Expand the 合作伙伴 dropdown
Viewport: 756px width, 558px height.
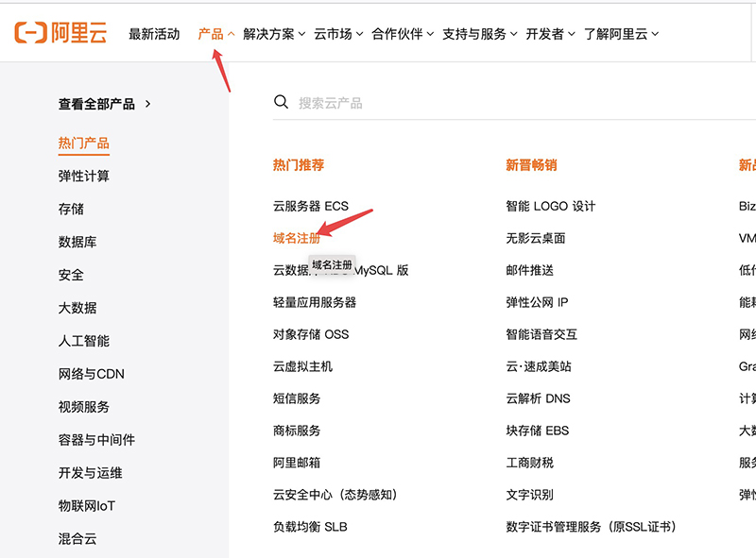(403, 34)
